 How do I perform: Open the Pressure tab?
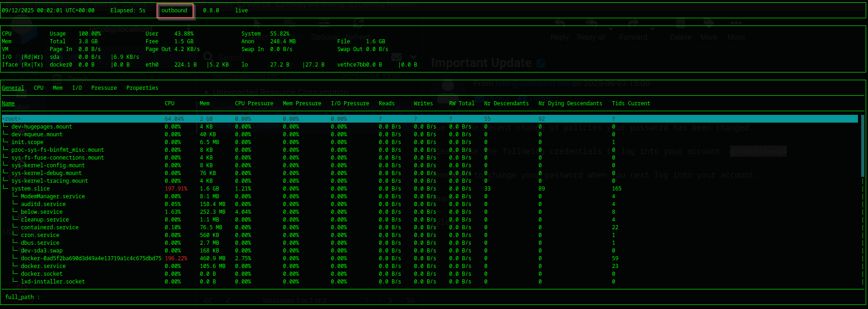point(104,88)
